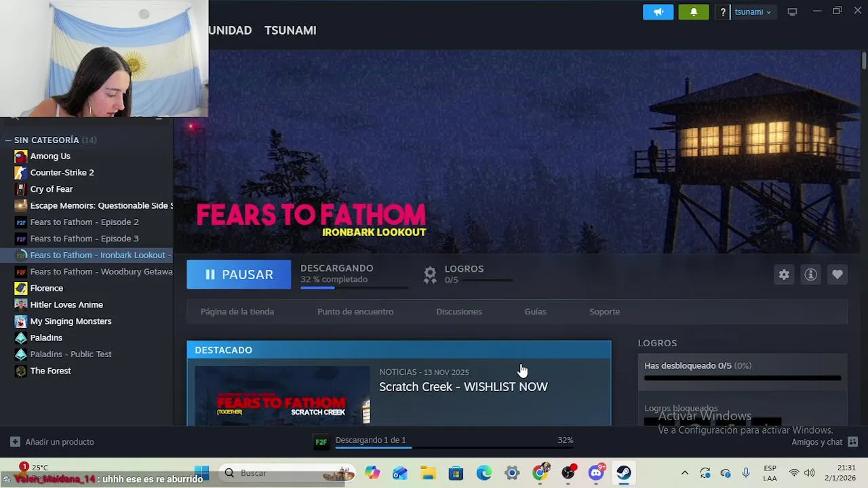Select Hitler Loves Anime in library
The image size is (868, 488).
[66, 304]
